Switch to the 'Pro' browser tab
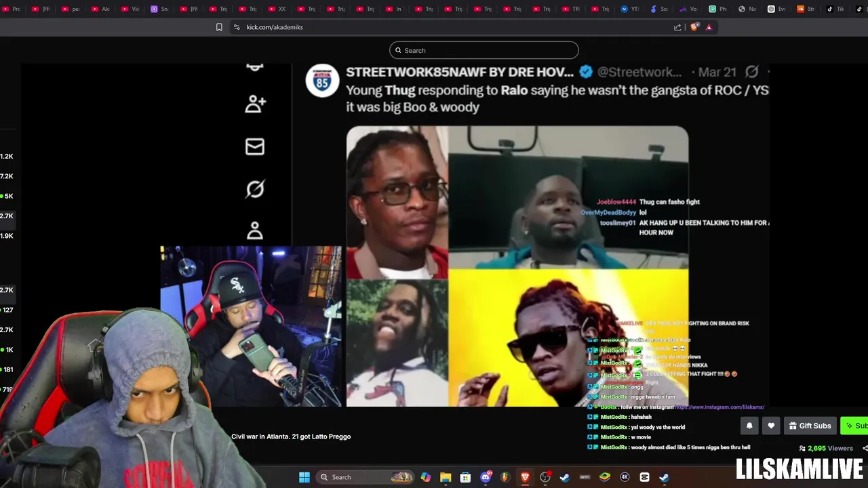The height and width of the screenshot is (488, 868). 12,9
